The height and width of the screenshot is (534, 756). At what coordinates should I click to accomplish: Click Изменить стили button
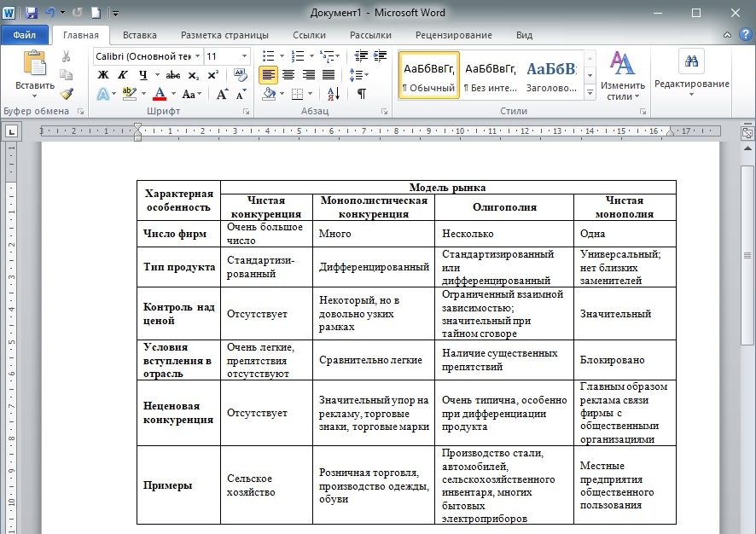[622, 76]
